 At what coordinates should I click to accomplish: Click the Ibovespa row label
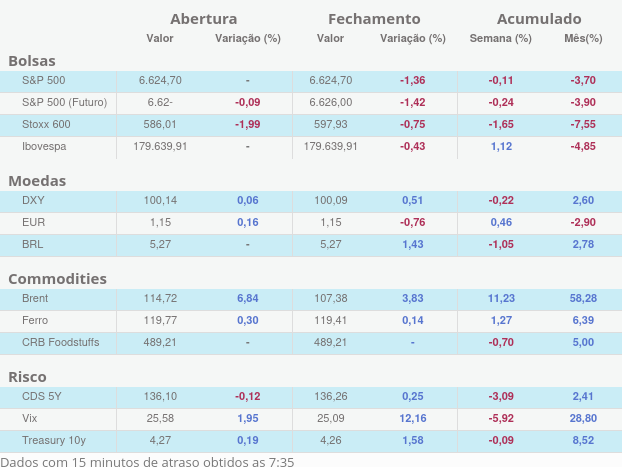tap(46, 146)
